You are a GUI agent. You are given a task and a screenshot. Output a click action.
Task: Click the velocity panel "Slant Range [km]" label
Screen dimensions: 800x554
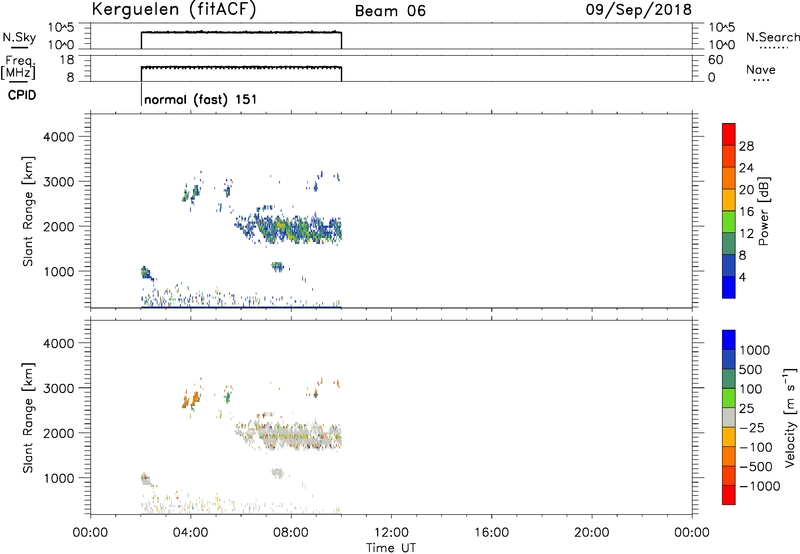[x=28, y=418]
